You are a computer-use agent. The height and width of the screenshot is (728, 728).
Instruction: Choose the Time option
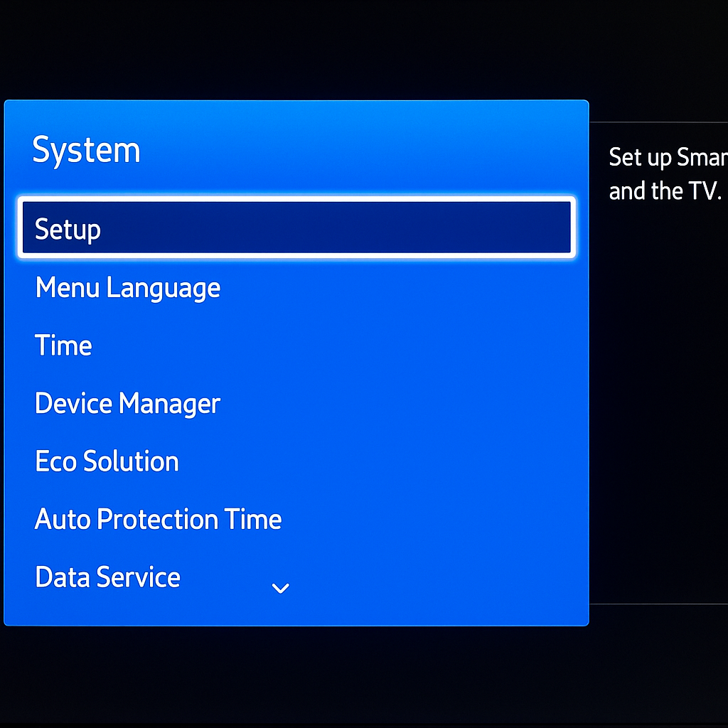pyautogui.click(x=63, y=346)
